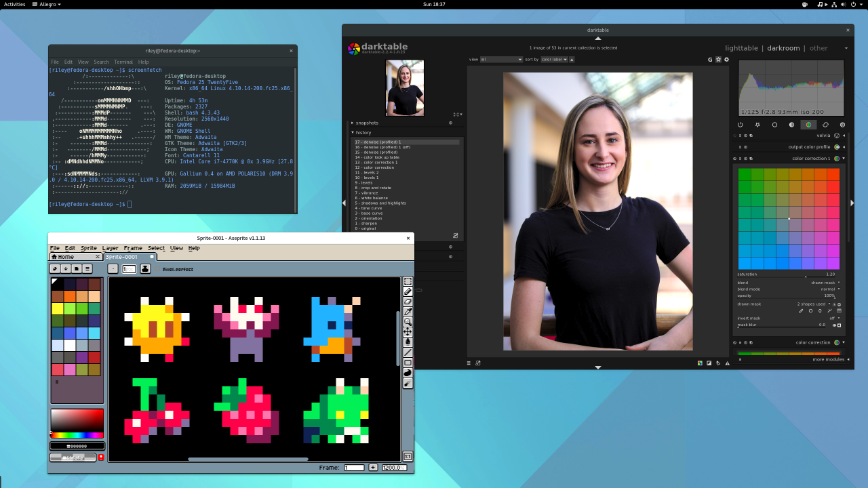Toggle the Pixel-perfect checkbox in Aseprite
The width and height of the screenshot is (868, 488).
tap(159, 269)
